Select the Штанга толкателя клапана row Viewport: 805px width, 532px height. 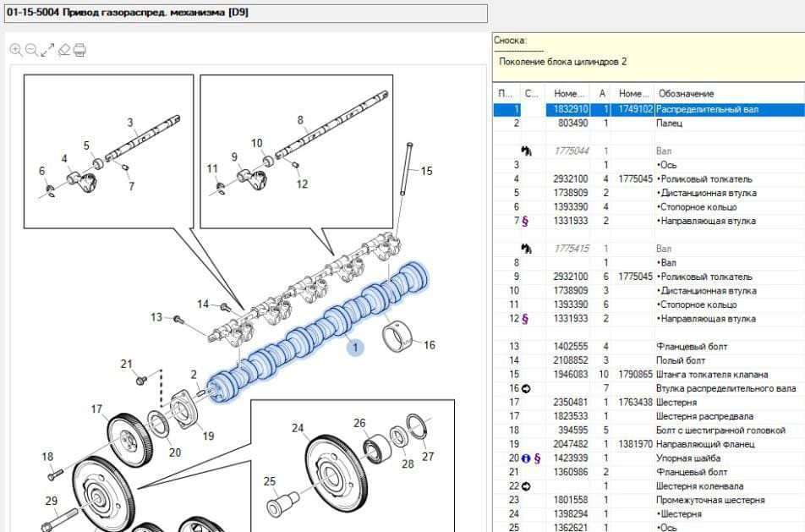[x=712, y=374]
